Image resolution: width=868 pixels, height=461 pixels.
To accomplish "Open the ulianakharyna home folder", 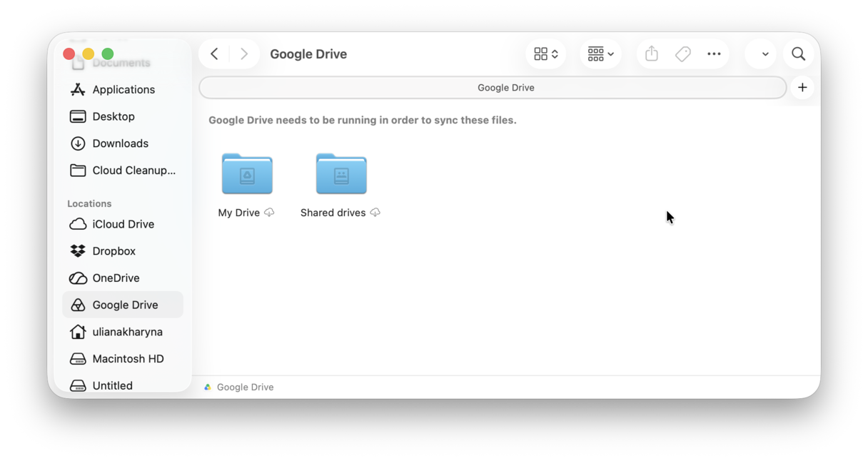I will pyautogui.click(x=123, y=332).
